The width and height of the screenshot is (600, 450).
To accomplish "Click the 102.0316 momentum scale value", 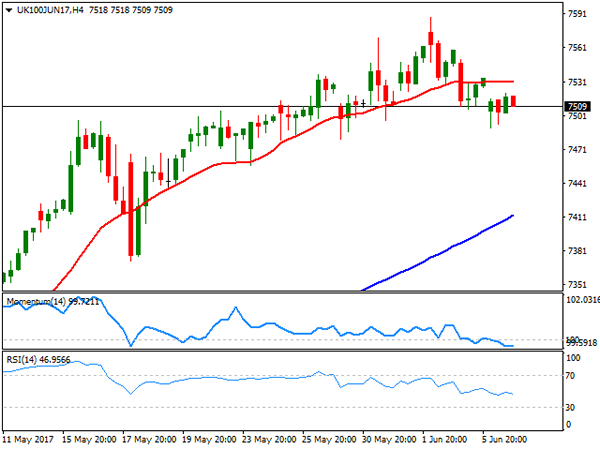I will [582, 300].
